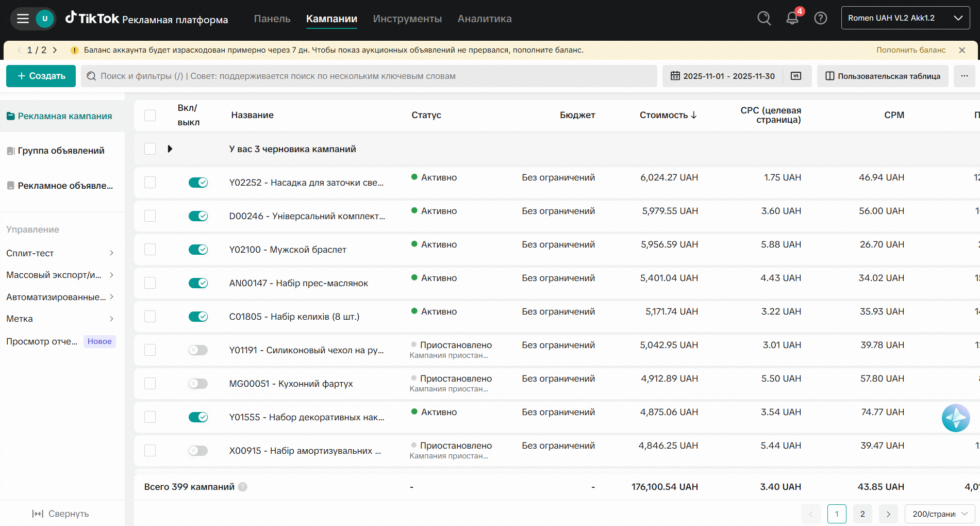Open the help question mark icon
Screen dimensions: 980x526
point(820,19)
